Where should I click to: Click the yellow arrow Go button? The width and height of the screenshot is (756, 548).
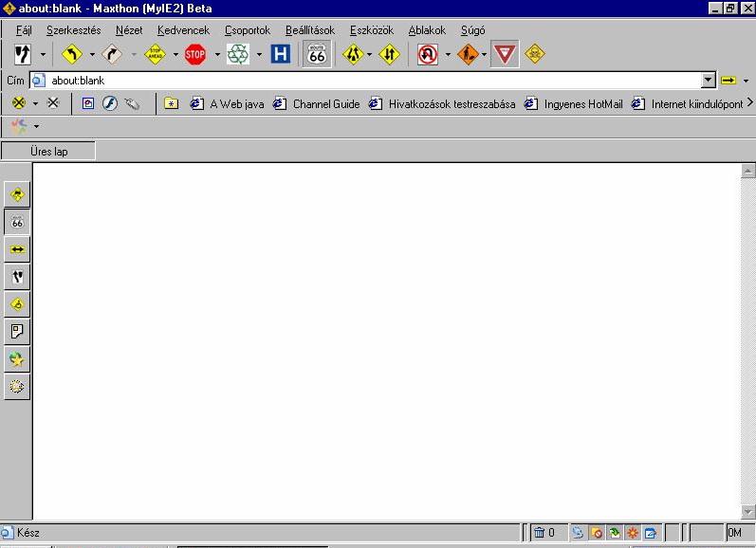click(728, 81)
